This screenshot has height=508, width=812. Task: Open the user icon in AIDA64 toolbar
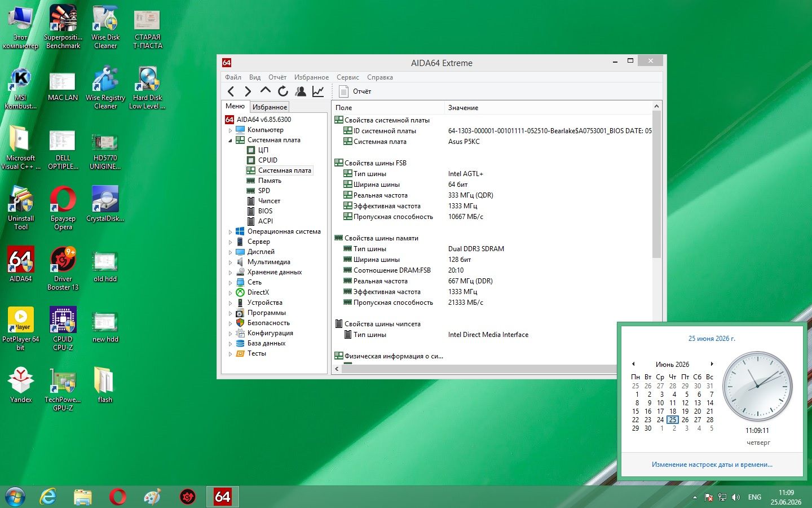point(301,91)
